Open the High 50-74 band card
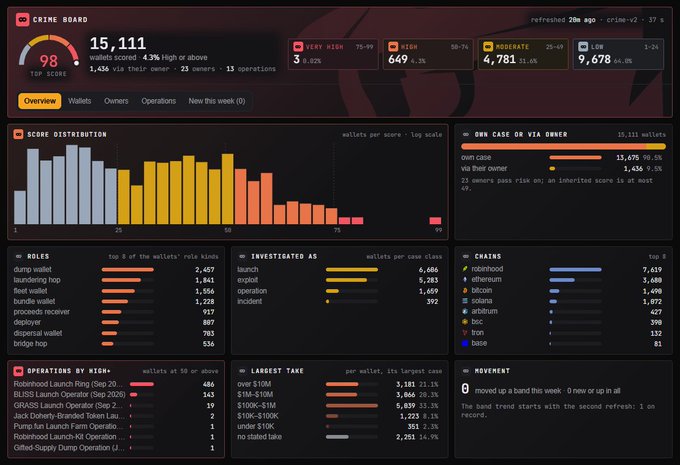This screenshot has height=465, width=680. [x=428, y=54]
